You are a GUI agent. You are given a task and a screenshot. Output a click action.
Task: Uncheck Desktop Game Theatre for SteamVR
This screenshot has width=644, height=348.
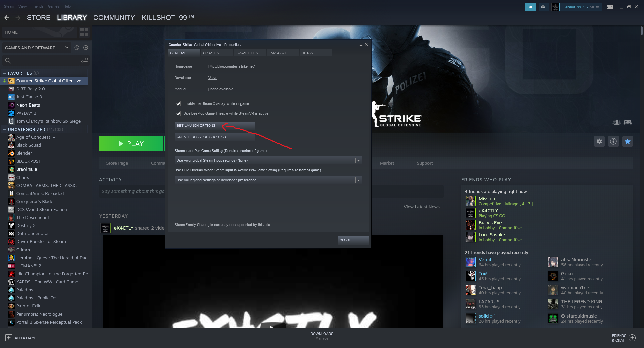pos(178,114)
